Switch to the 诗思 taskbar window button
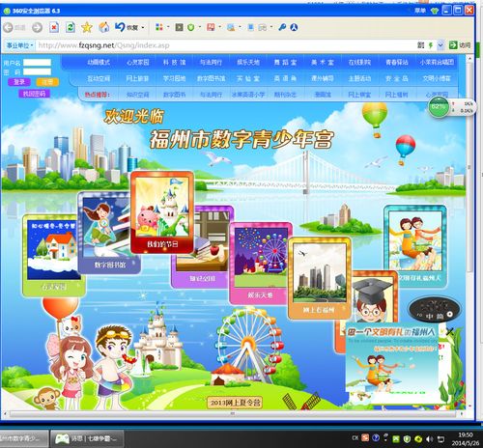This screenshot has width=483, height=448. click(87, 438)
